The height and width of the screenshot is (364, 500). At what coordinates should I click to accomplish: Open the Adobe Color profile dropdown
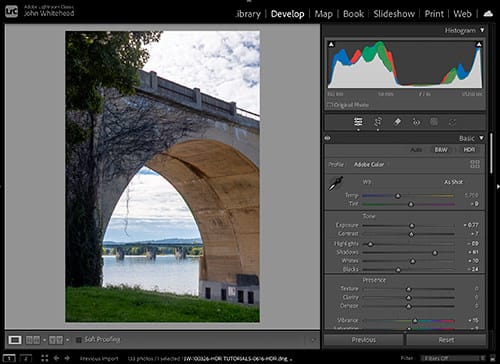(369, 164)
